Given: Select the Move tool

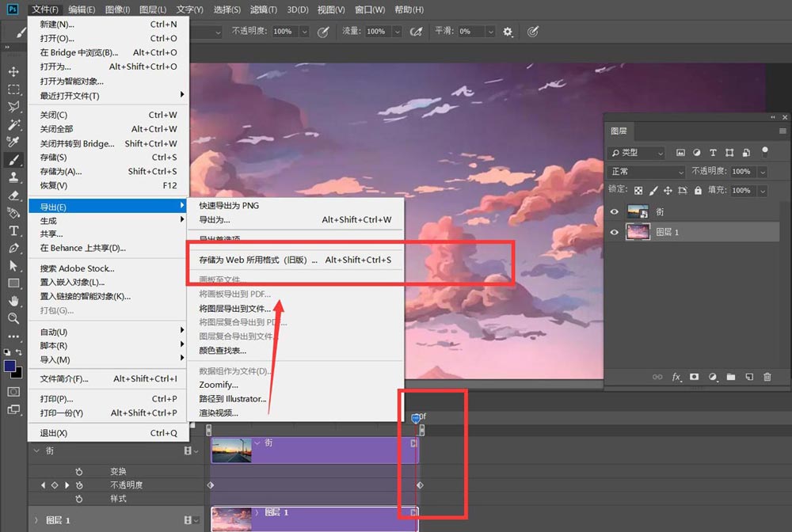Looking at the screenshot, I should (13, 71).
